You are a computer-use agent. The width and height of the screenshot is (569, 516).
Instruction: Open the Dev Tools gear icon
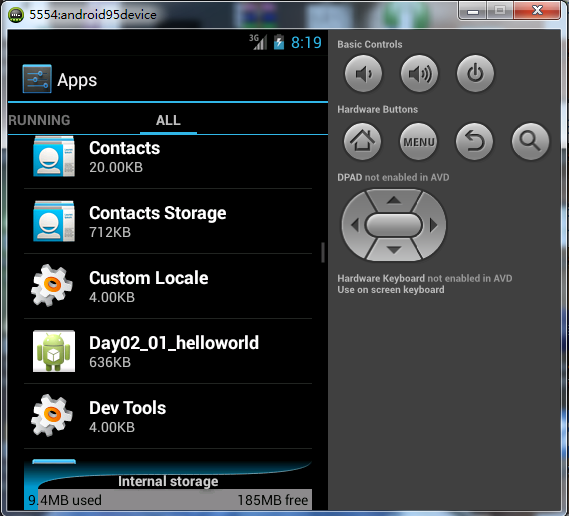(x=52, y=415)
